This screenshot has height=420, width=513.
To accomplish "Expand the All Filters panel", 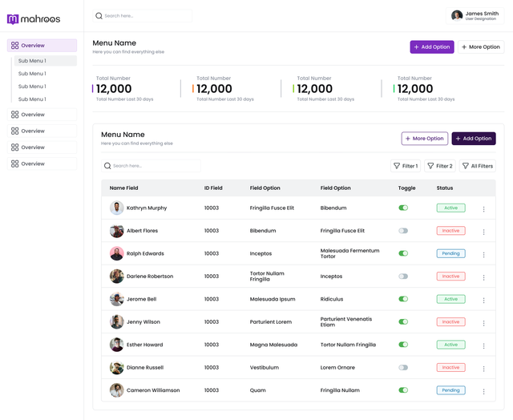I will tap(477, 166).
